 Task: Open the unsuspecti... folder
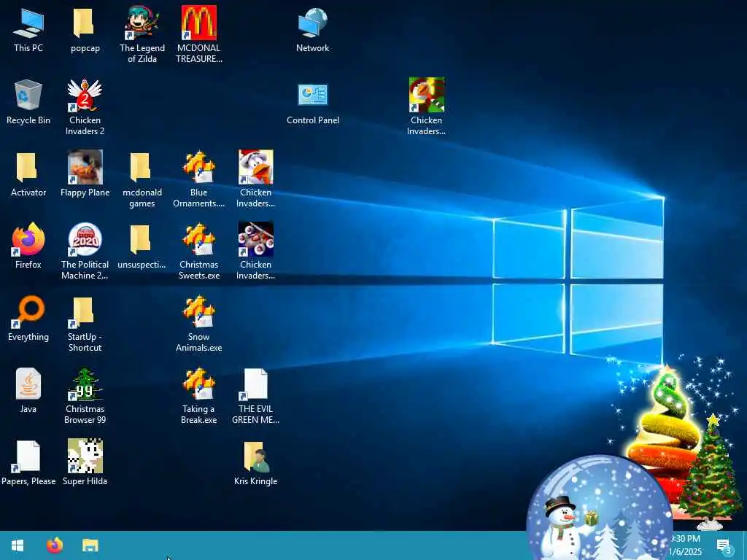pyautogui.click(x=142, y=246)
